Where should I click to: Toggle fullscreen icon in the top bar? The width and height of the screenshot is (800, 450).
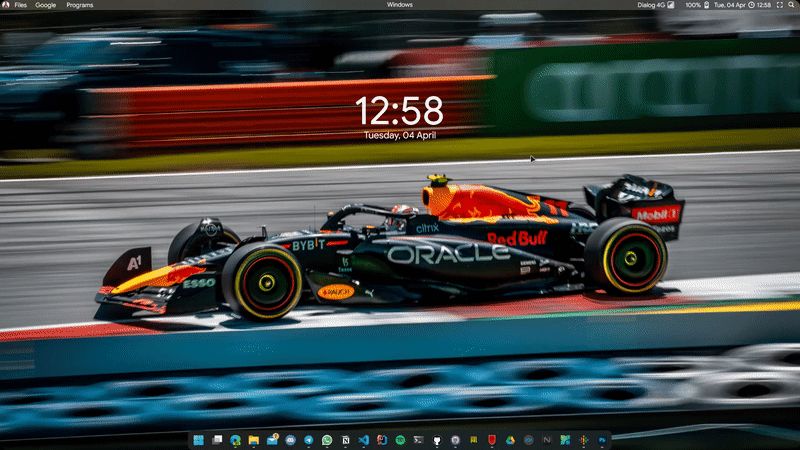[780, 5]
